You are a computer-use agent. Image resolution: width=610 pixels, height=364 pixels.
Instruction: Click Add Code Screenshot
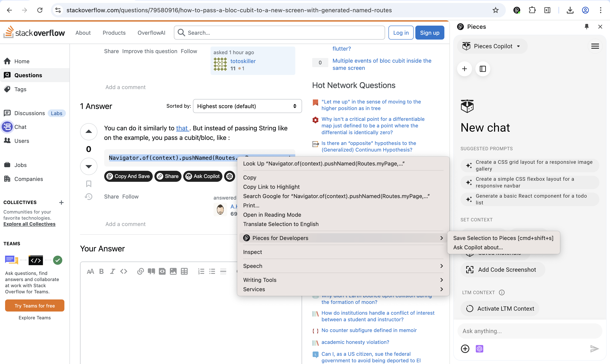tap(502, 270)
